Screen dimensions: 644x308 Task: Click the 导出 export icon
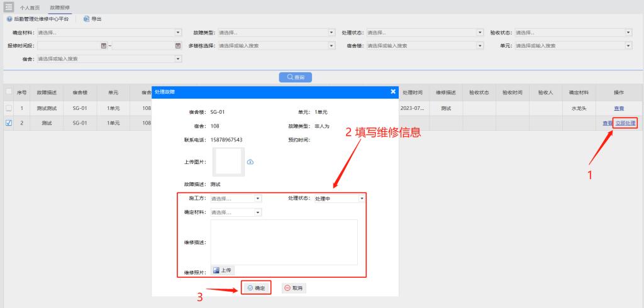pyautogui.click(x=87, y=19)
